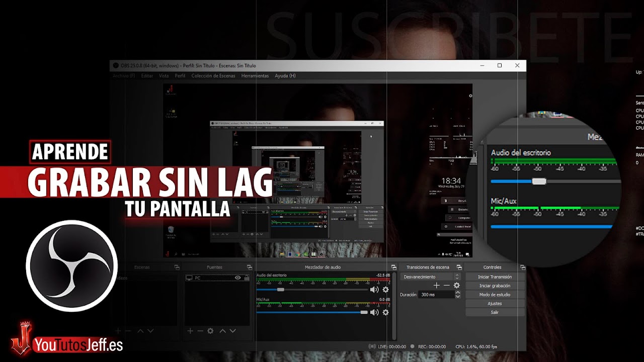Click the Salir button

[x=495, y=312]
